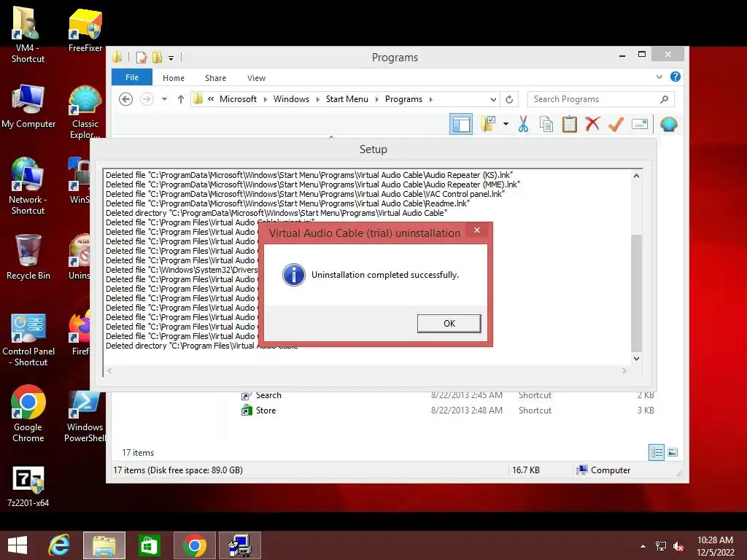Open the quick access Properties icon
This screenshot has width=747, height=560.
tap(142, 58)
